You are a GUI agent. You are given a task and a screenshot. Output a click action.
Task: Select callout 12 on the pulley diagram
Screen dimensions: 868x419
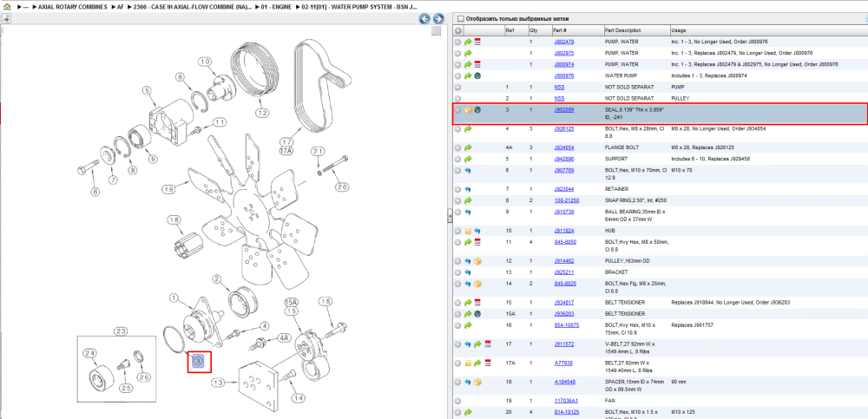tap(262, 113)
